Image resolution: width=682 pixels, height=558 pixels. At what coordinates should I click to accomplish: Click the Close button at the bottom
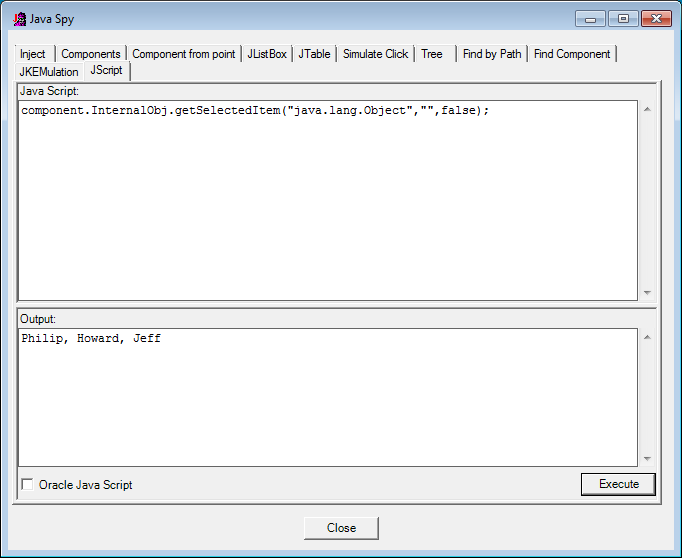tap(341, 528)
